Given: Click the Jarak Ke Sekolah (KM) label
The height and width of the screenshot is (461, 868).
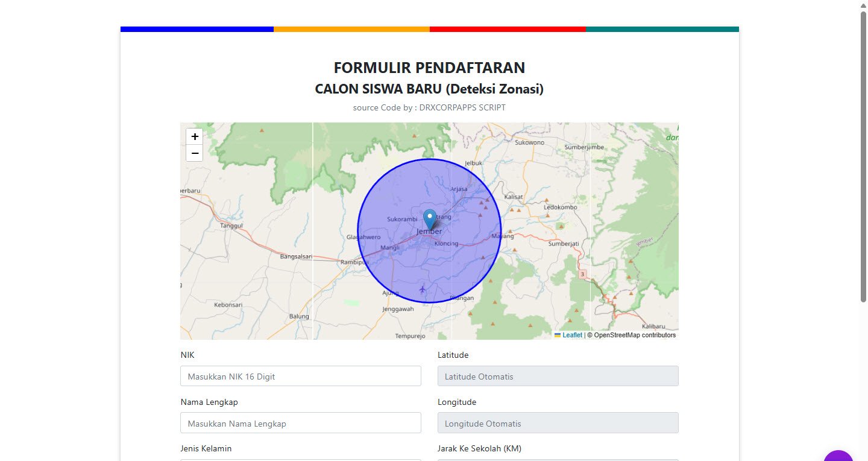Looking at the screenshot, I should pyautogui.click(x=479, y=448).
